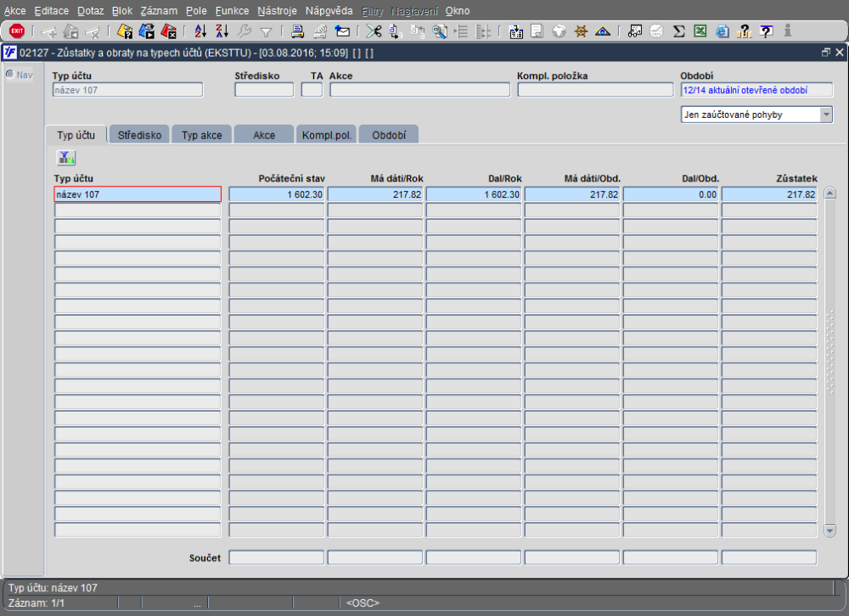Click the Kompl. položka input field

596,90
